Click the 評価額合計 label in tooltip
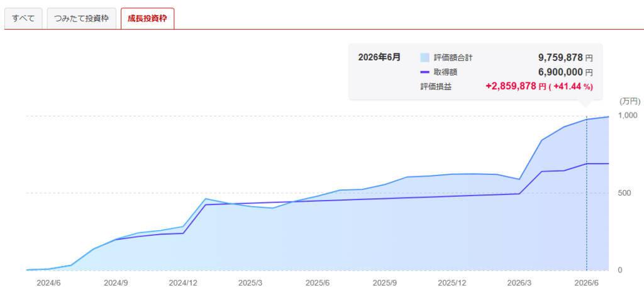 453,57
